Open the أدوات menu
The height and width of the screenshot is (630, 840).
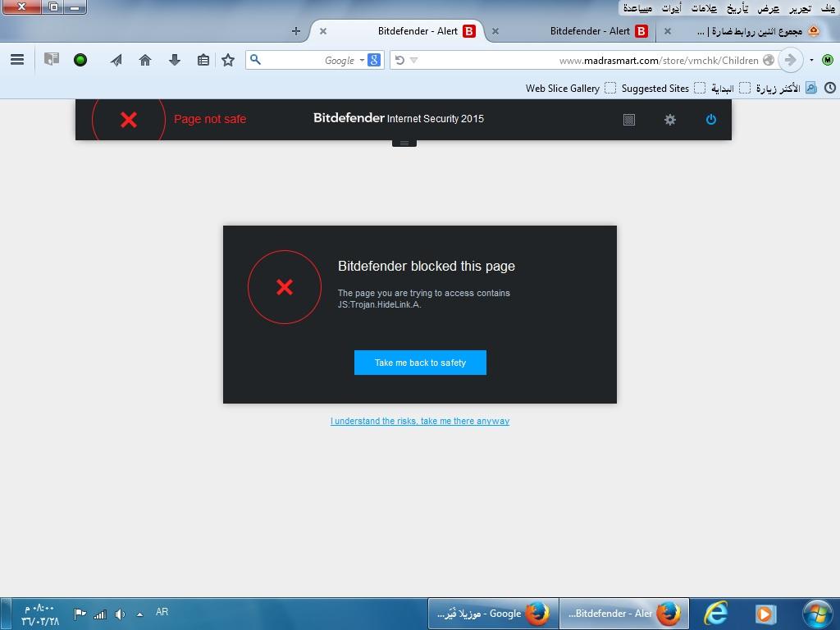[x=671, y=8]
